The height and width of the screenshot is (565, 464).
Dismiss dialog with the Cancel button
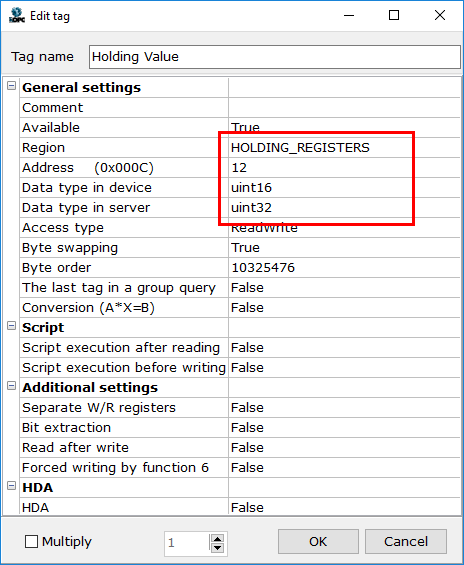click(406, 541)
